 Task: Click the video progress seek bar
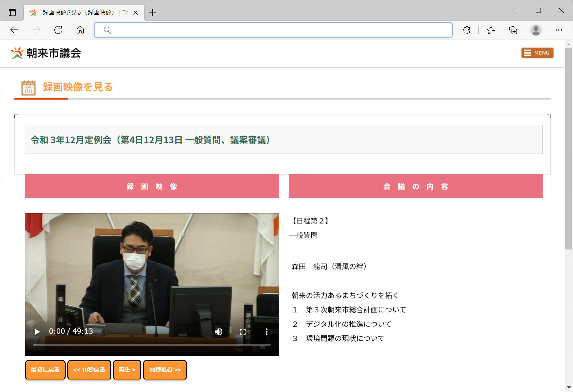click(x=152, y=345)
